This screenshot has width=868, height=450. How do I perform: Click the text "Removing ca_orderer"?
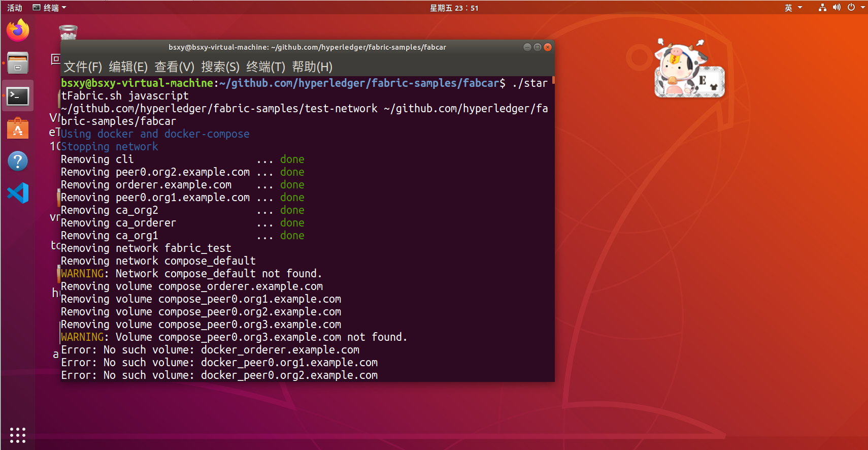click(119, 222)
